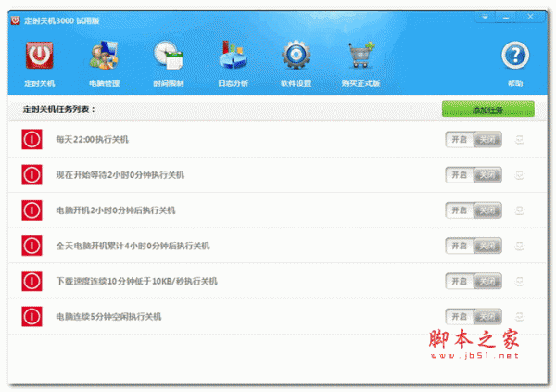
Task: Click edit icon for 全天电脑开机累计4小时 task
Action: coord(520,246)
